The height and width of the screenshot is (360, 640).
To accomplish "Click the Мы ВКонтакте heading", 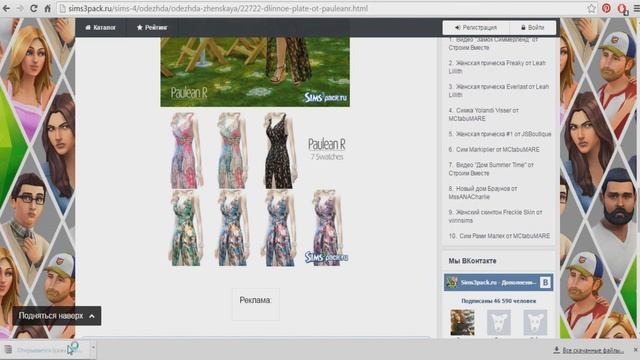I will click(472, 260).
